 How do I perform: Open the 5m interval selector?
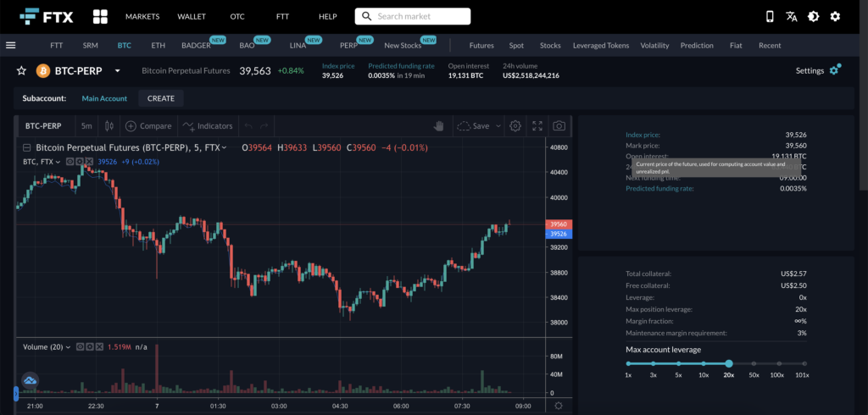pos(86,126)
